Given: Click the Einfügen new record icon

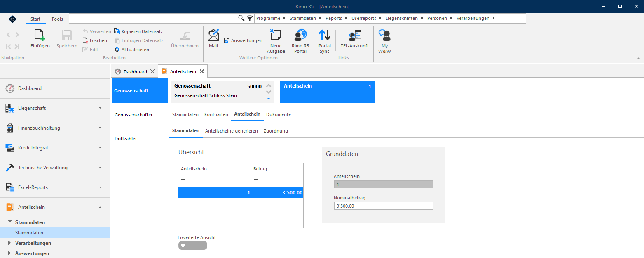Looking at the screenshot, I should 40,36.
